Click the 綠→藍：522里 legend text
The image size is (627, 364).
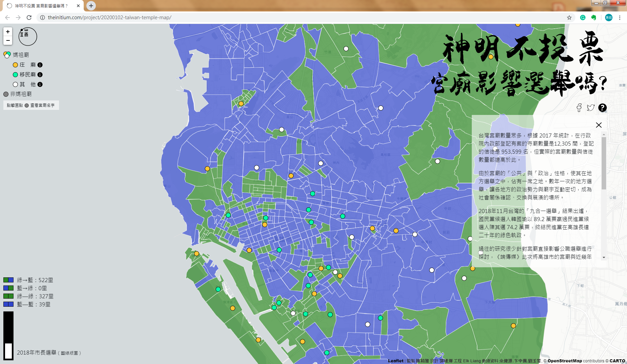click(x=35, y=280)
